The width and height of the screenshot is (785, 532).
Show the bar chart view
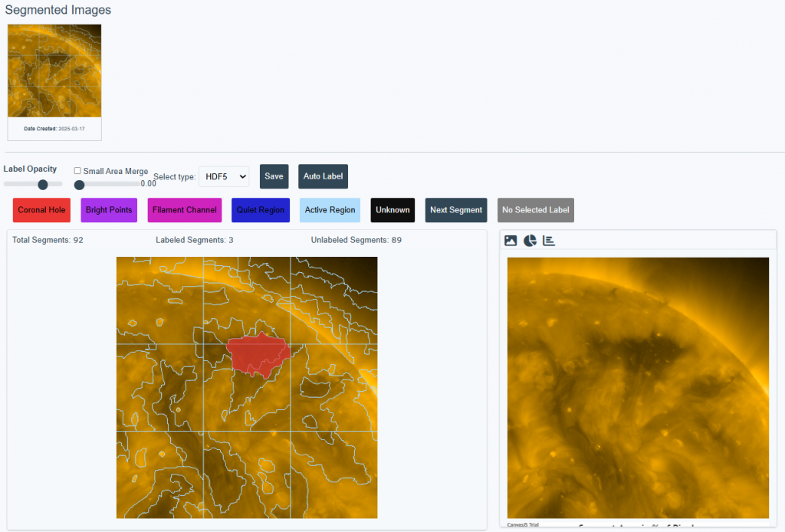(549, 241)
